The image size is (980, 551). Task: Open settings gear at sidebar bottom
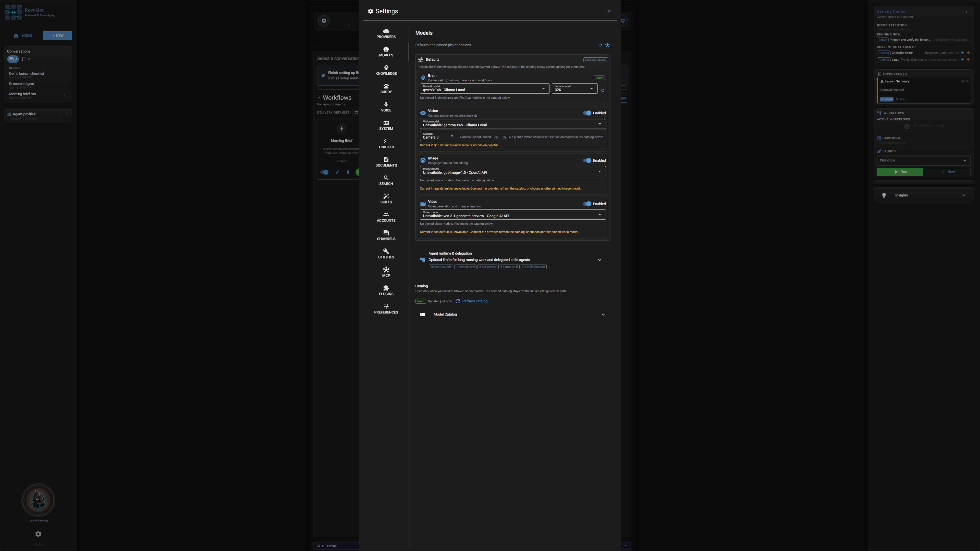click(x=38, y=534)
